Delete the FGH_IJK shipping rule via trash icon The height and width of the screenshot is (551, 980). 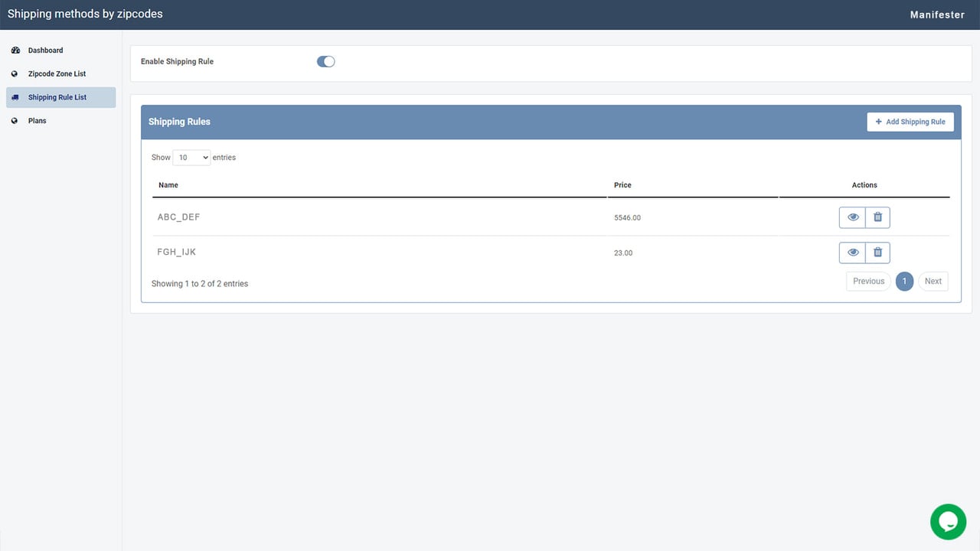pyautogui.click(x=877, y=253)
